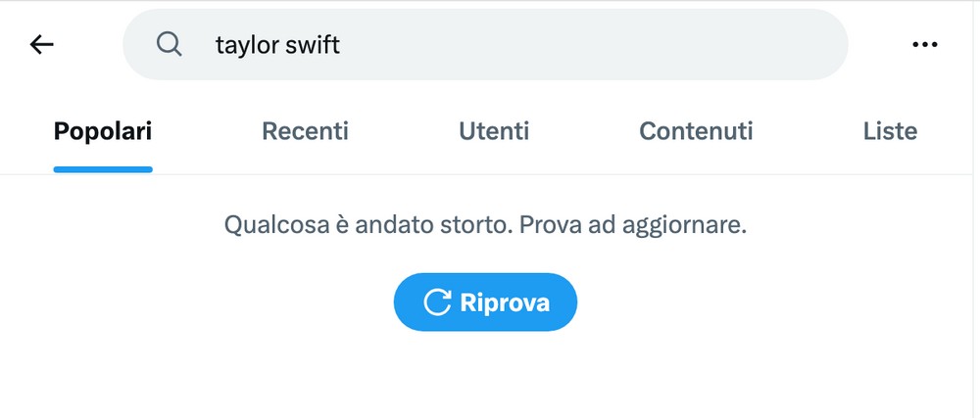The width and height of the screenshot is (980, 418).
Task: Click the "Qualcosa è andato storto" error text
Action: [367, 226]
